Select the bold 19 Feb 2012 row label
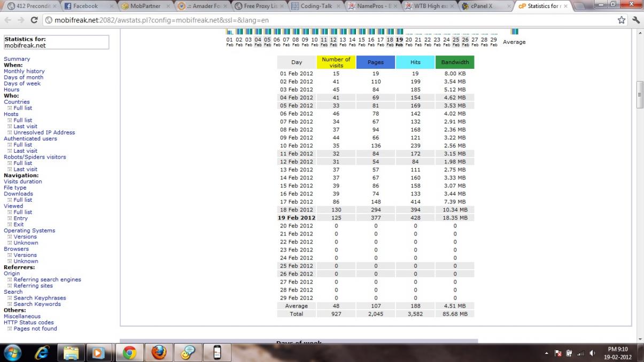 coord(297,218)
